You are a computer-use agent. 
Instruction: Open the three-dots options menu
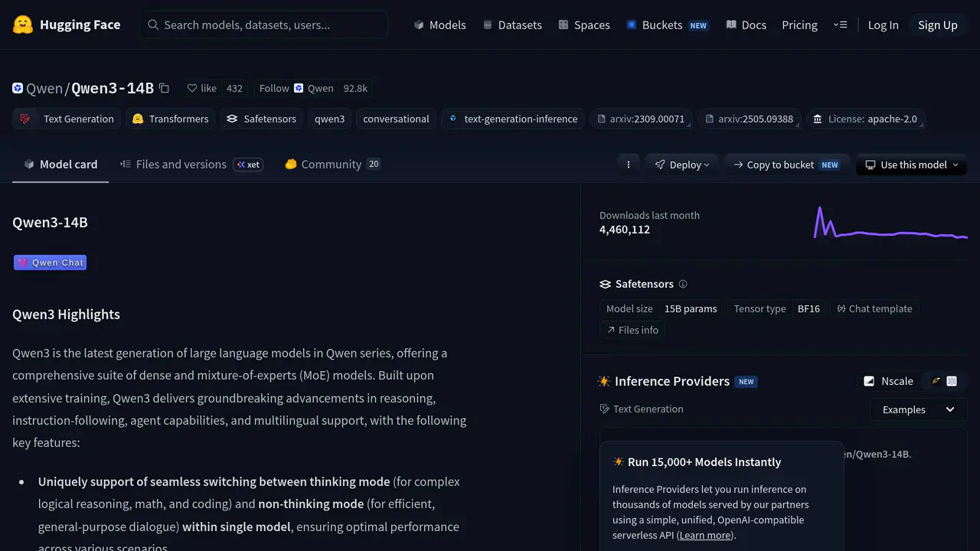(629, 165)
